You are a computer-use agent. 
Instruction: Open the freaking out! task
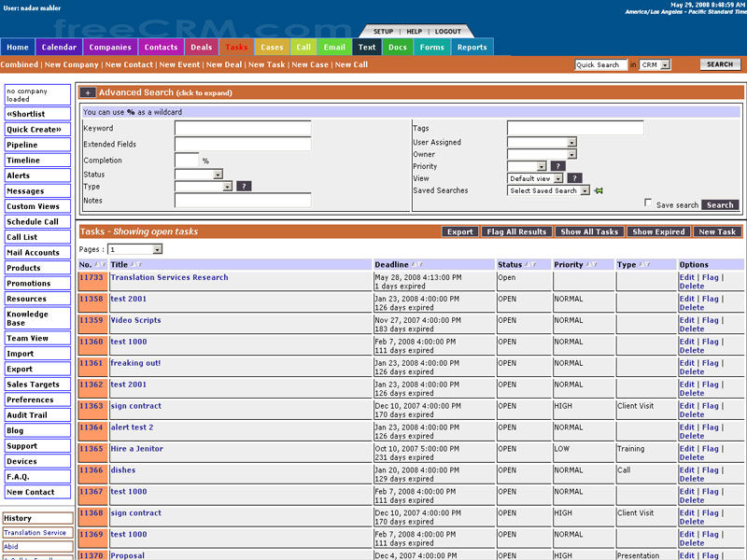[x=135, y=363]
